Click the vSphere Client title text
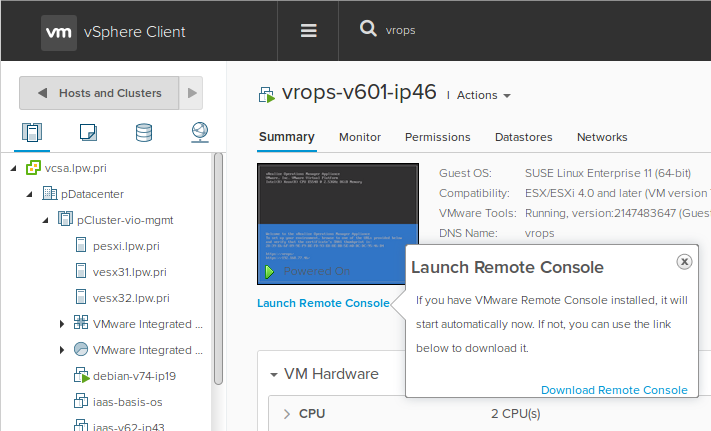 [x=135, y=32]
